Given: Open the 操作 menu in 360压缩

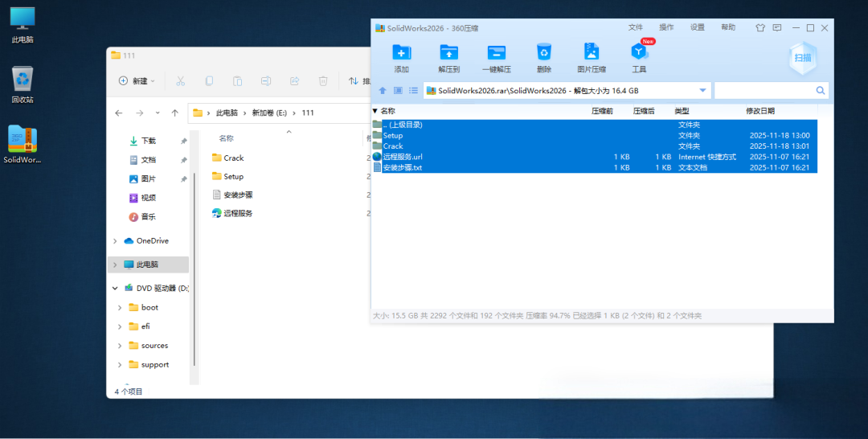Looking at the screenshot, I should click(666, 27).
